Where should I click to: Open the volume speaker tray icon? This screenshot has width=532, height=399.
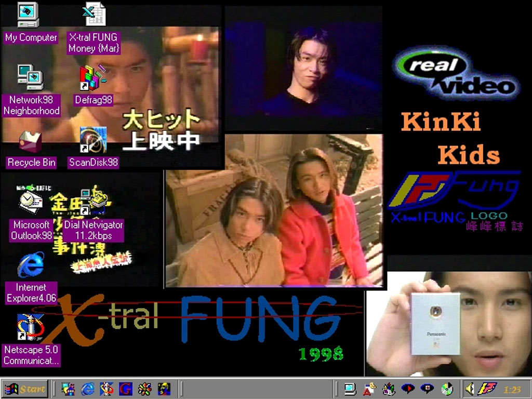click(470, 389)
